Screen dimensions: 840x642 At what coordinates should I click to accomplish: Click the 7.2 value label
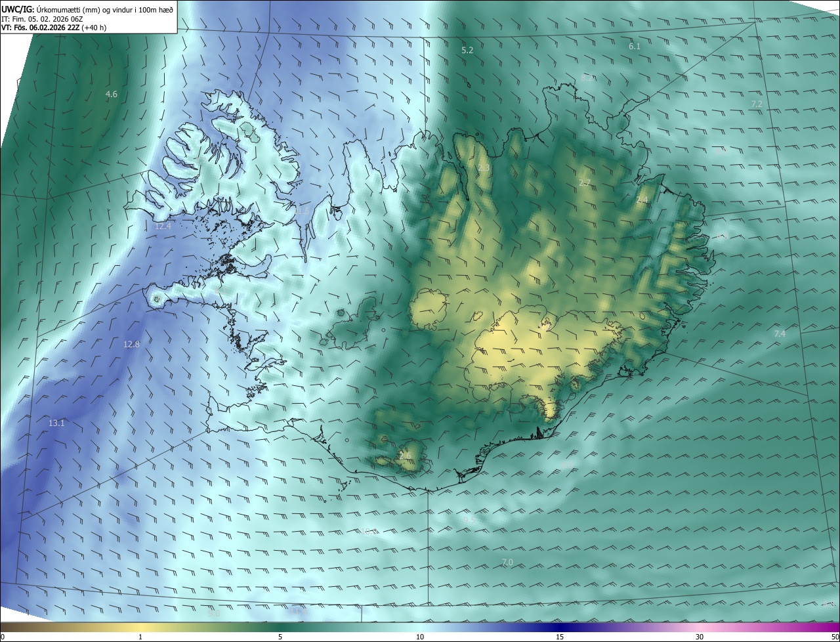757,104
